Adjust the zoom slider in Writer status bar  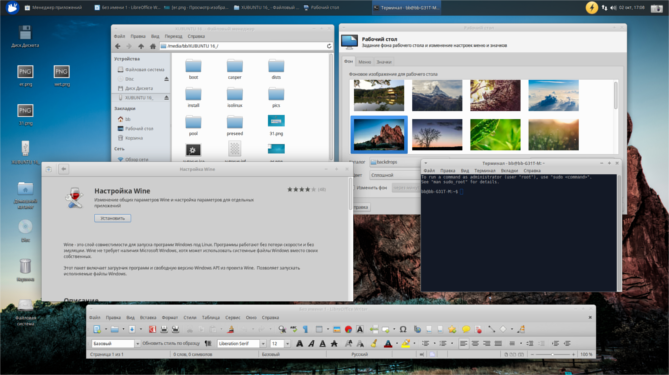[x=553, y=355]
